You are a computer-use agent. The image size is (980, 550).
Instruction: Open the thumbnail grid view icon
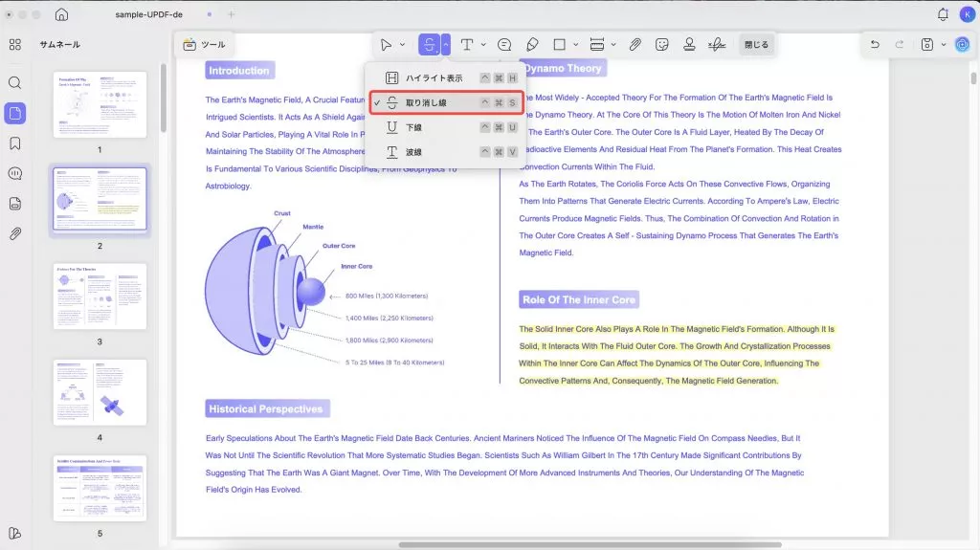click(15, 44)
